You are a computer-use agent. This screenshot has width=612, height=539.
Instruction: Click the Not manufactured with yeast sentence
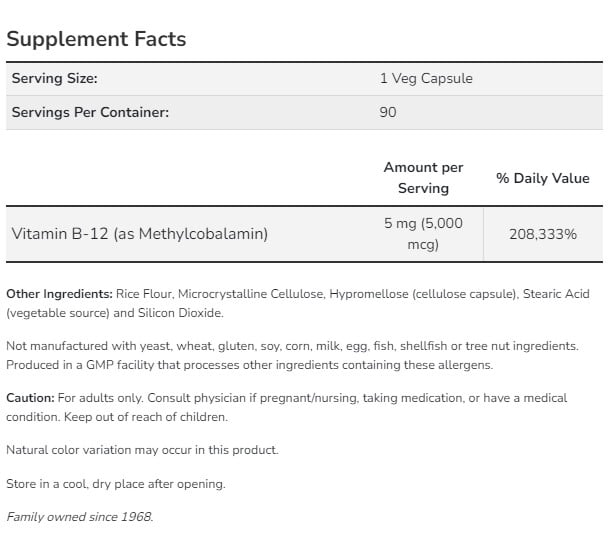tap(292, 346)
